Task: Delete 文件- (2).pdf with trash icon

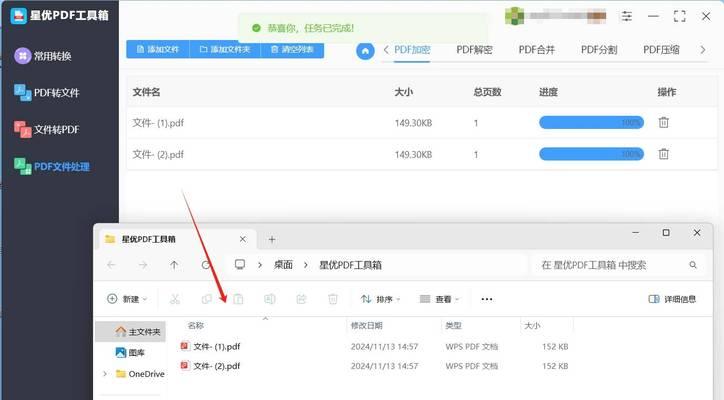Action: (664, 154)
